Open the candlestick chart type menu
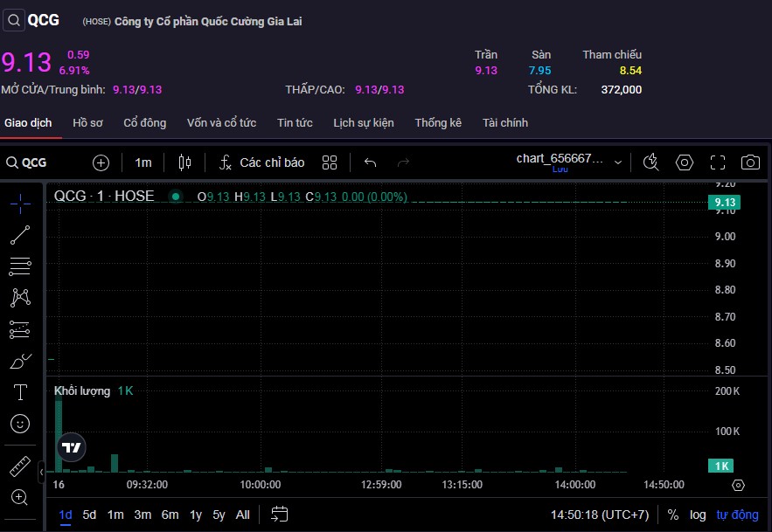The width and height of the screenshot is (772, 532). click(184, 162)
